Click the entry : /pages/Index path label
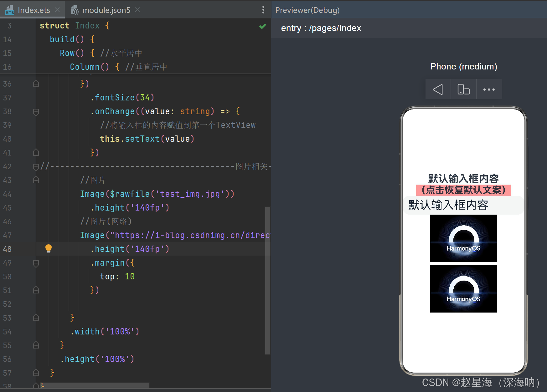Viewport: 547px width, 392px height. point(321,28)
